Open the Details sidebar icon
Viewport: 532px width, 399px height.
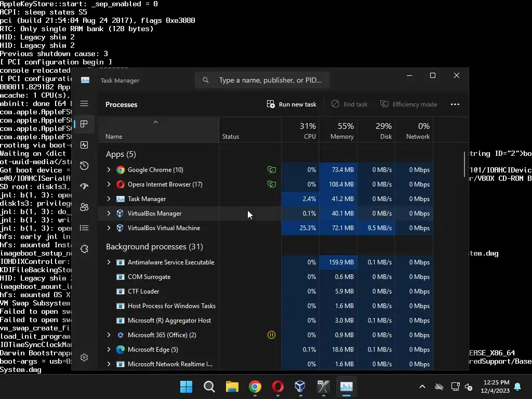(84, 228)
